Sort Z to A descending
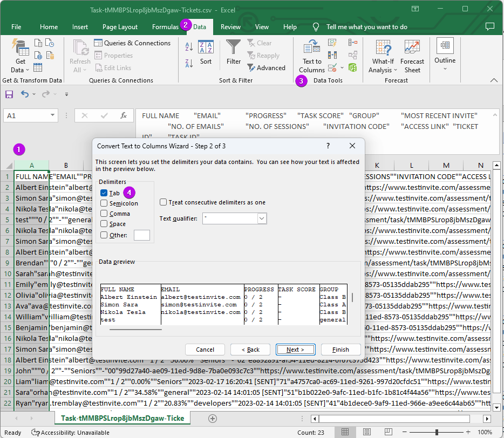Screen dimensions: 504x438 [x=189, y=63]
